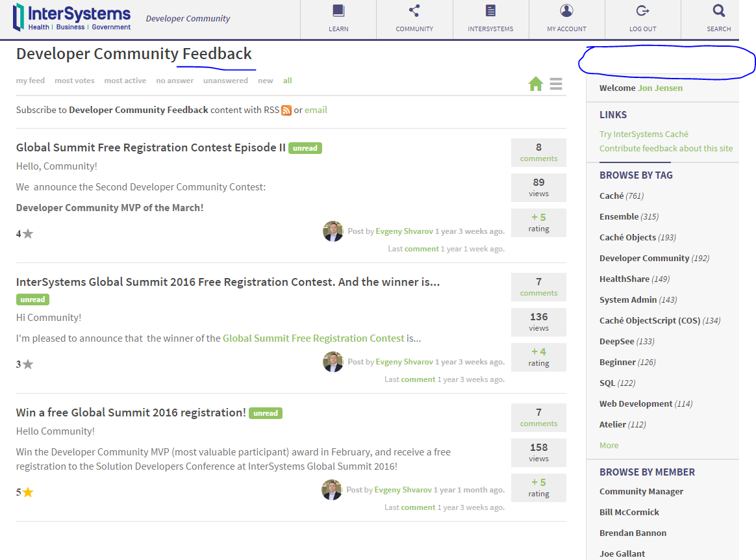Viewport: 756px width, 560px height.
Task: Click the 158 views box
Action: click(x=538, y=452)
